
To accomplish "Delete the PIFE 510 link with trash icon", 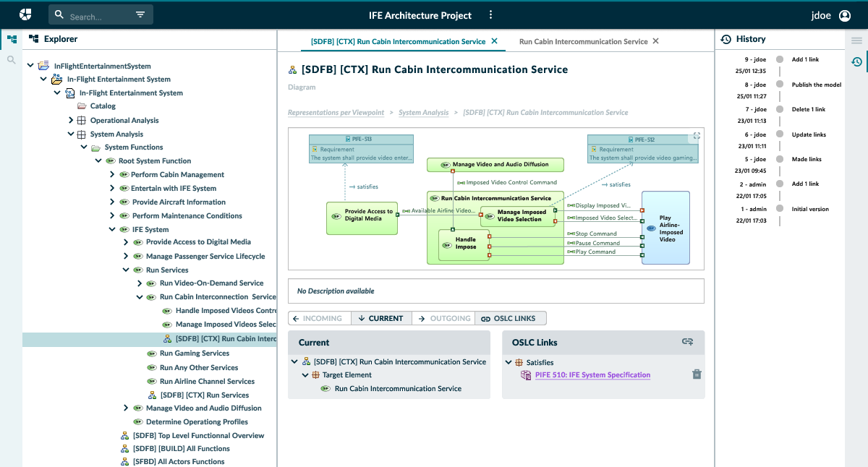I will point(697,374).
